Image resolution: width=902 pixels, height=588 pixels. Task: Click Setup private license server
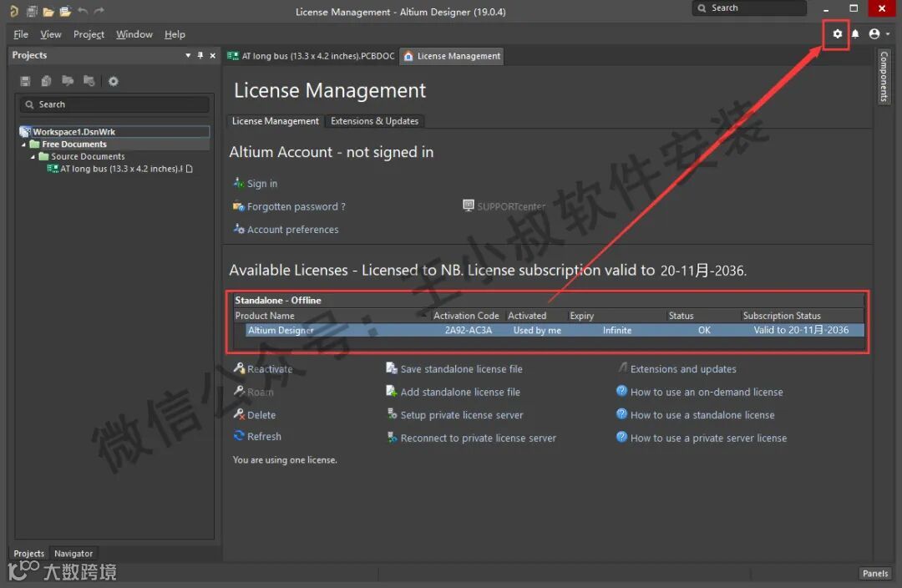pyautogui.click(x=455, y=415)
